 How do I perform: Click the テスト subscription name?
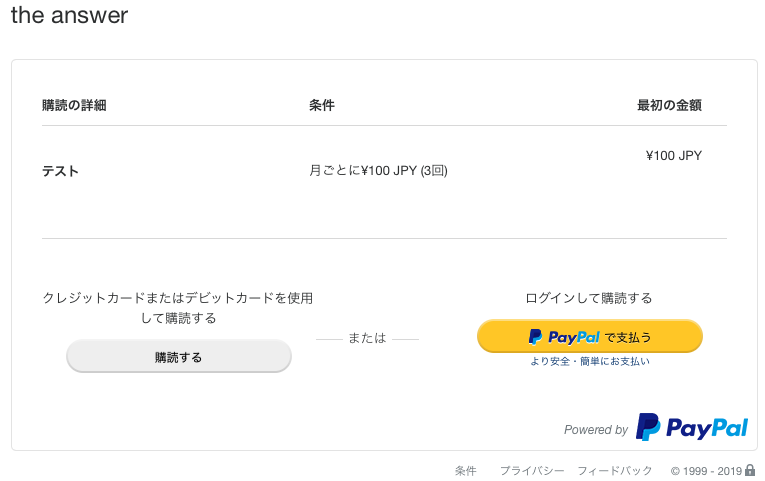pos(60,171)
